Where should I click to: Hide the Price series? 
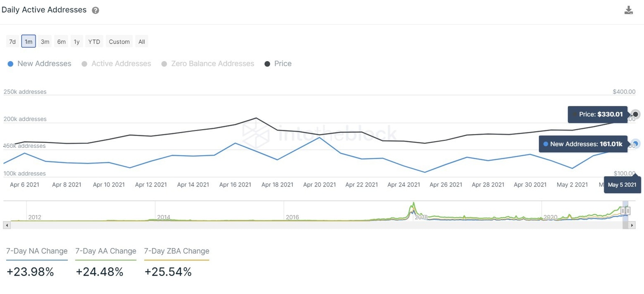(x=278, y=63)
